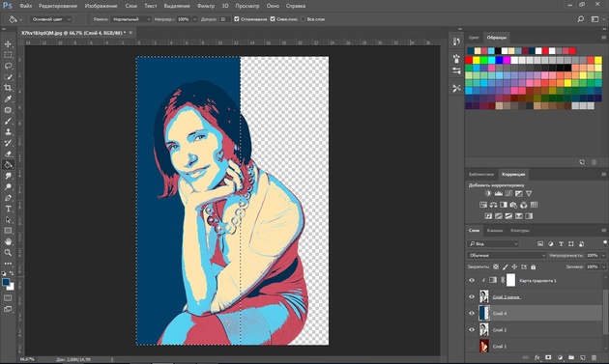Select the Слой 2 копия layer thumbnail
Screen dimensions: 609x364
point(484,296)
